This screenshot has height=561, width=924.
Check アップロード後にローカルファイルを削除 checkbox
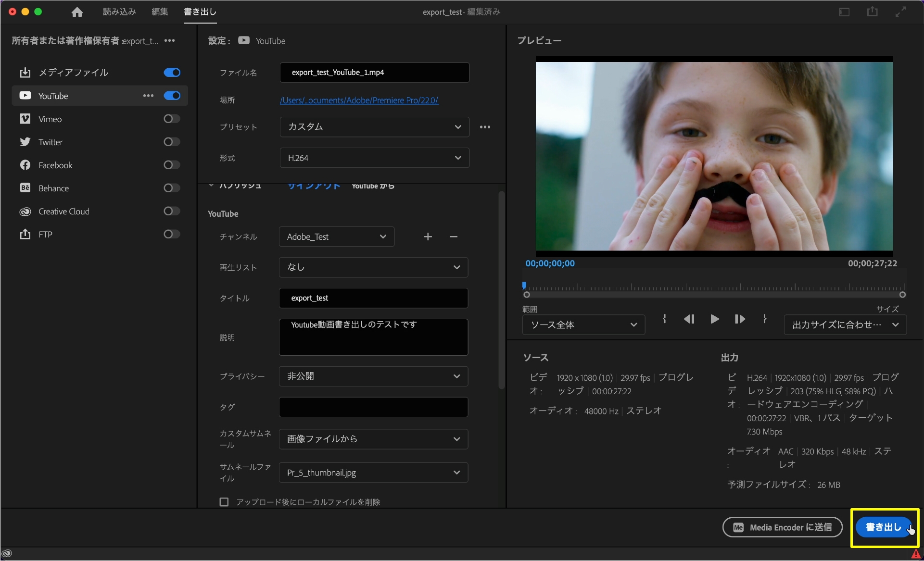click(224, 502)
